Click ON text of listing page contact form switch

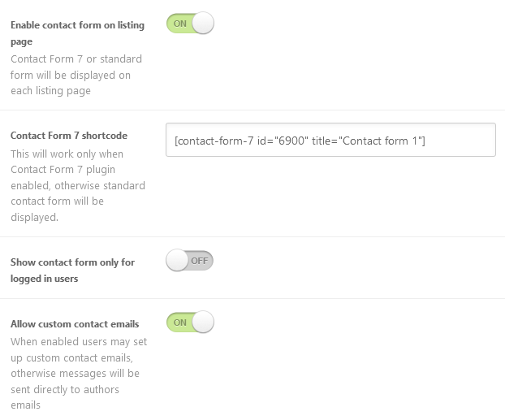180,24
